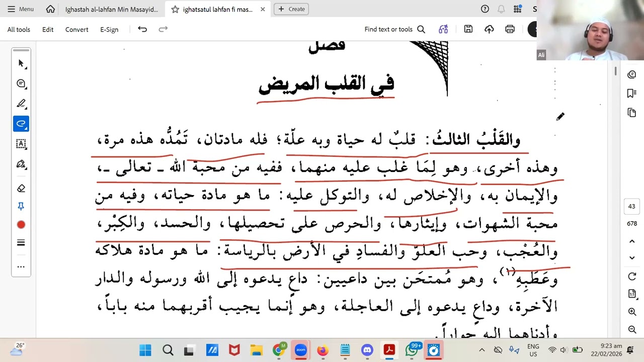The height and width of the screenshot is (362, 644).
Task: Zoom in on the document
Action: pyautogui.click(x=632, y=312)
